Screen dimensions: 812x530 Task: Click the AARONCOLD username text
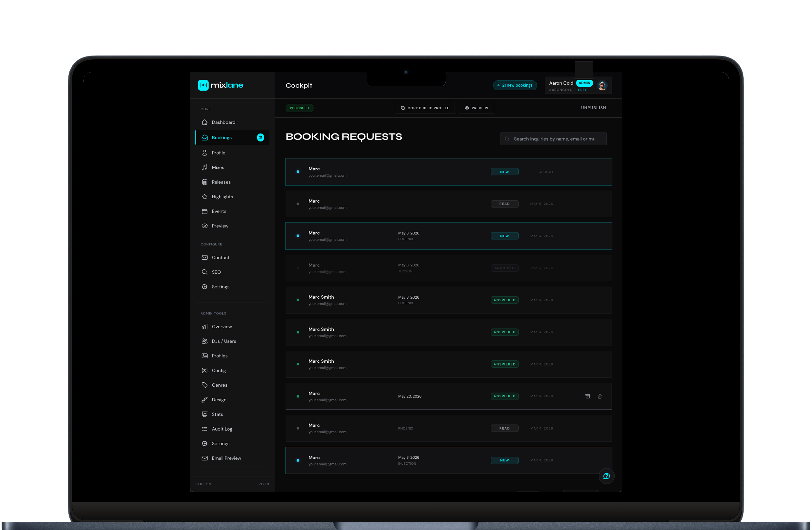[x=561, y=90]
